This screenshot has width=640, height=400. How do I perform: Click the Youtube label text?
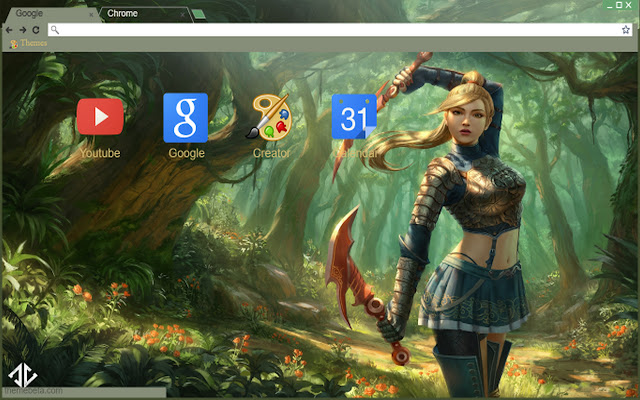(100, 153)
